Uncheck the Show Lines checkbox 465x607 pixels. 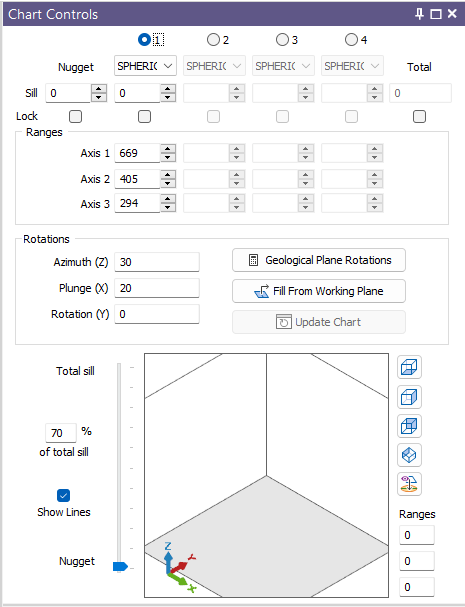click(63, 496)
